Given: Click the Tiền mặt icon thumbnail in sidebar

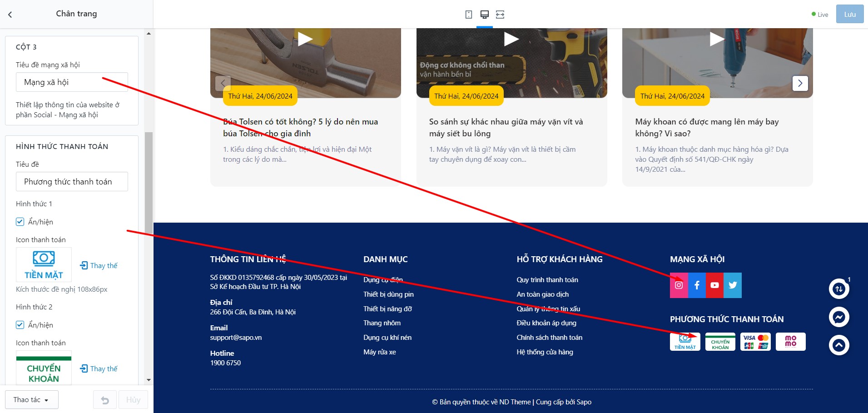Looking at the screenshot, I should (x=44, y=265).
